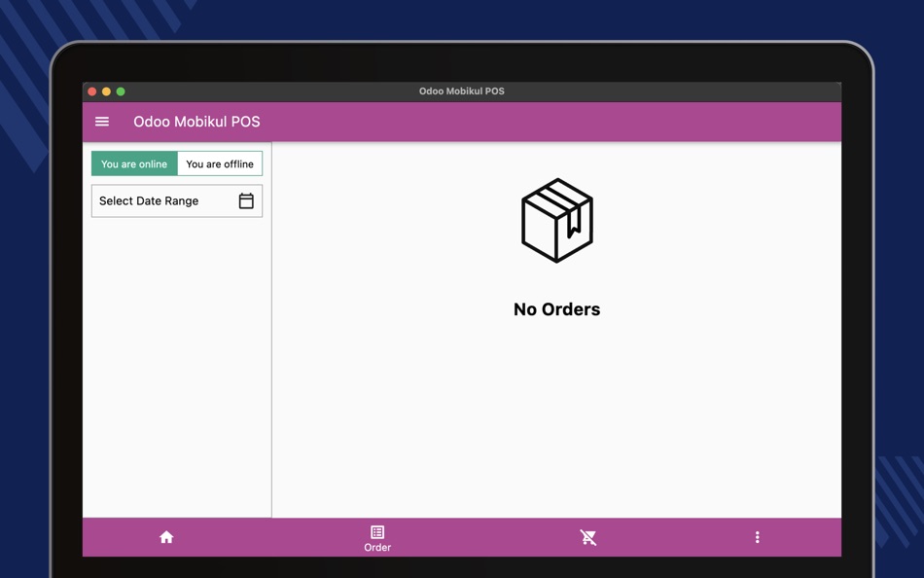
Task: Click the 'Odoo Mobikul POS' header title
Action: click(196, 122)
